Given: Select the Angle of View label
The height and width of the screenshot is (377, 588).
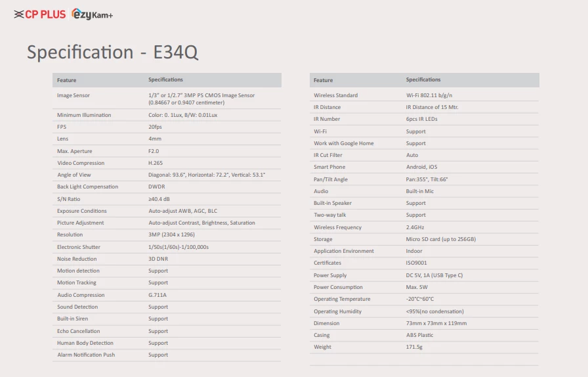Looking at the screenshot, I should (x=73, y=175).
